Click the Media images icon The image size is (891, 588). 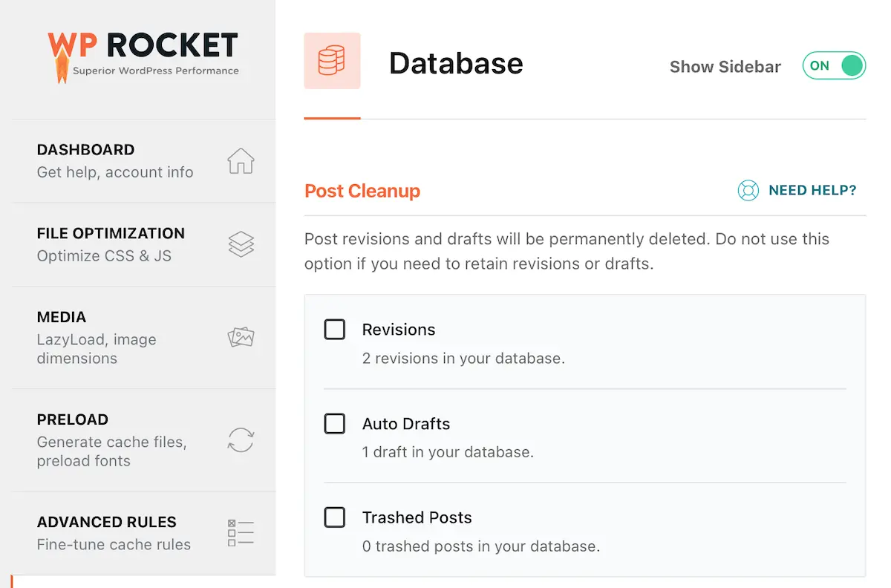click(x=241, y=338)
